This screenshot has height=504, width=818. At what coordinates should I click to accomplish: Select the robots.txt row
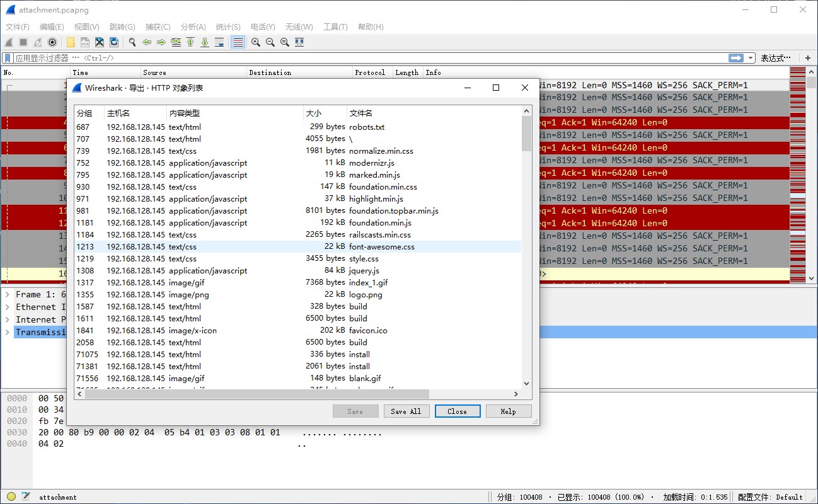pyautogui.click(x=297, y=127)
